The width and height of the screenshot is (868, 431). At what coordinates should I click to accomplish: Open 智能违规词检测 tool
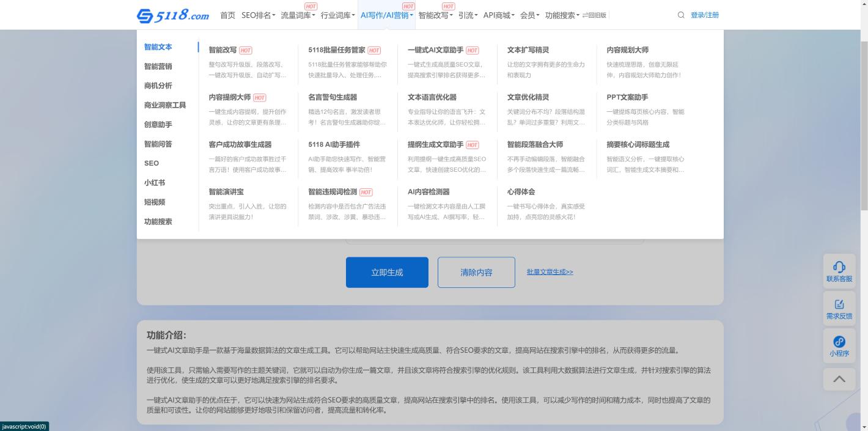pos(333,192)
